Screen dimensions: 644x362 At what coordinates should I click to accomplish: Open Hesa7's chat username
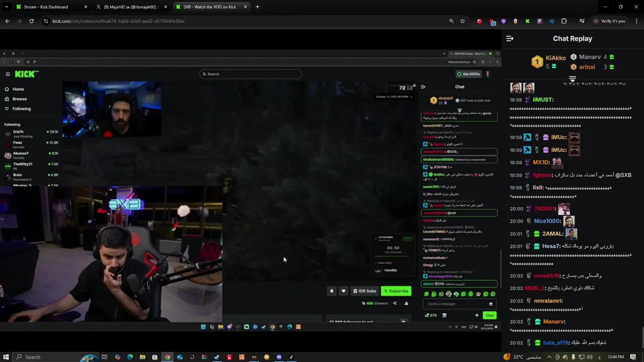coord(551,246)
